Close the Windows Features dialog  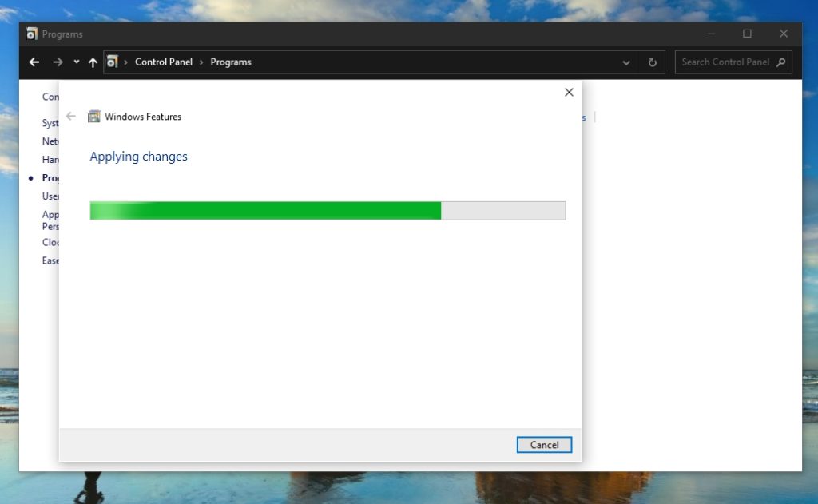pyautogui.click(x=569, y=93)
